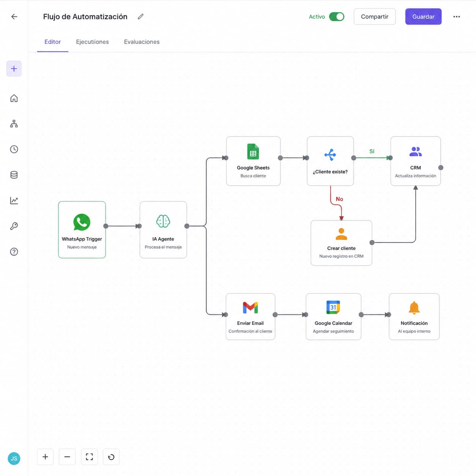Open the database icon in sidebar
Image resolution: width=476 pixels, height=476 pixels.
[x=14, y=175]
